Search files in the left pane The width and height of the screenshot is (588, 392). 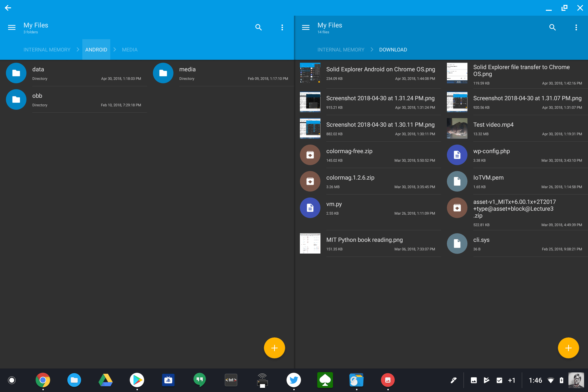pos(258,27)
